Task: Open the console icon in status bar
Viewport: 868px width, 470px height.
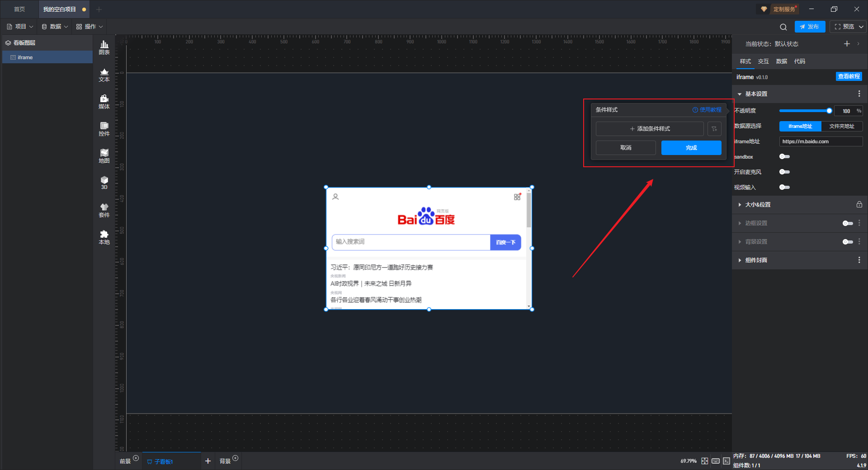Action: 726,461
